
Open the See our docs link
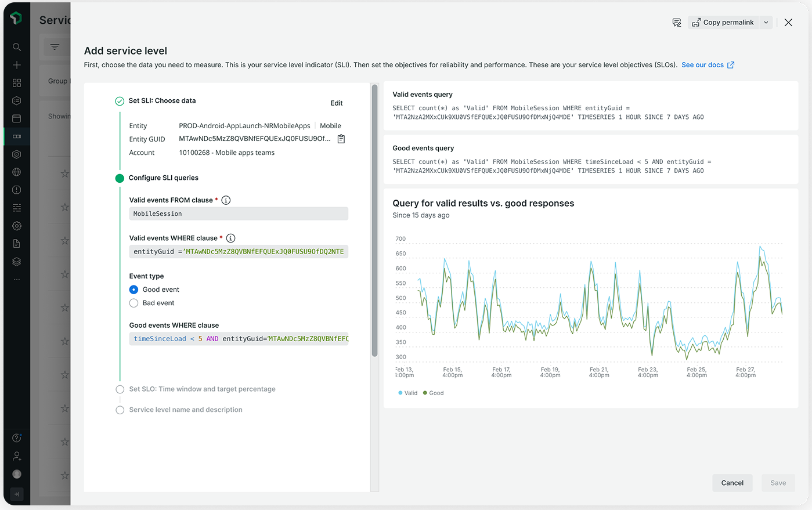coord(708,65)
